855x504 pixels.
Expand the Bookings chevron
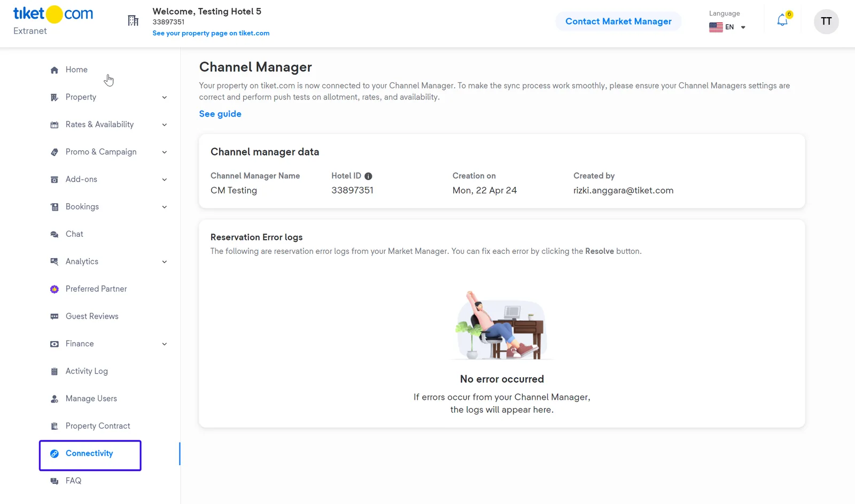165,207
